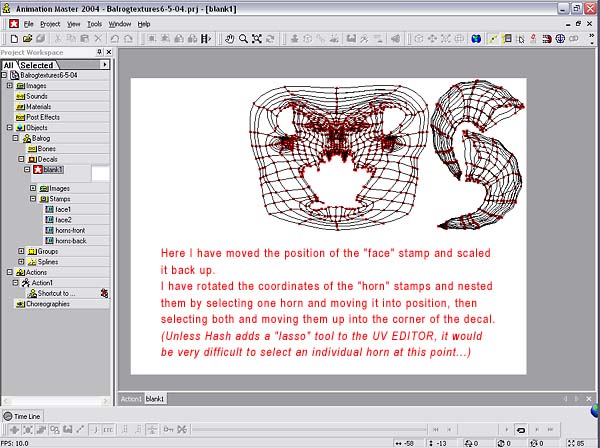Open the Tools menu
The width and height of the screenshot is (600, 448).
click(94, 23)
